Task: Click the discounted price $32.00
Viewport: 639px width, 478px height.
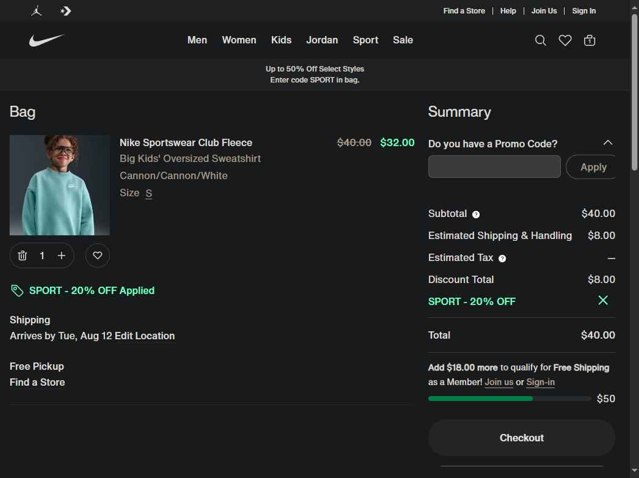Action: [x=397, y=143]
